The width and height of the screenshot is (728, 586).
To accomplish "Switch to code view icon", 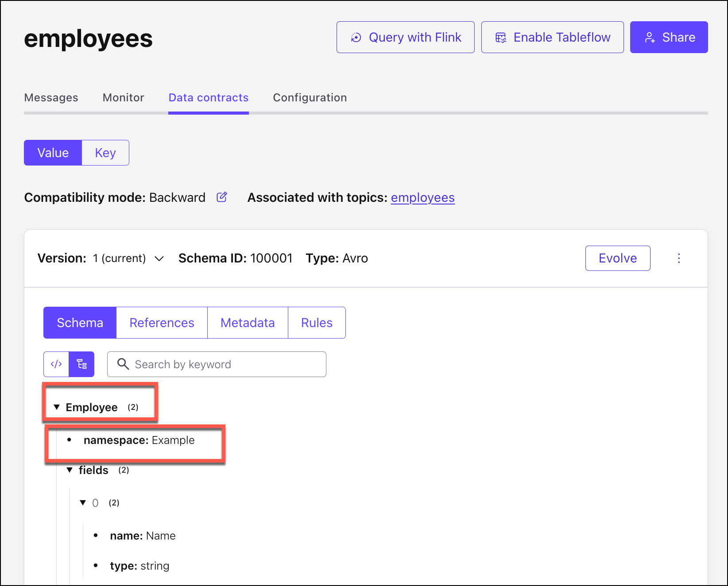I will pos(56,364).
